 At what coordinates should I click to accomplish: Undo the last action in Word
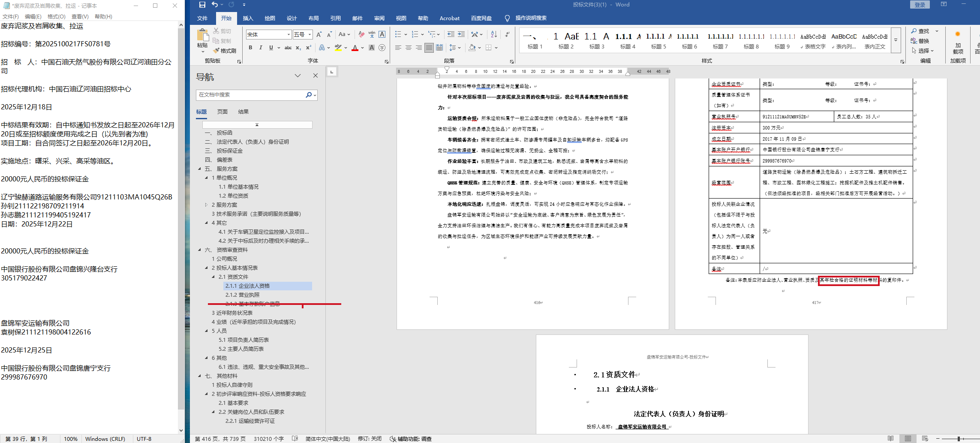click(215, 5)
